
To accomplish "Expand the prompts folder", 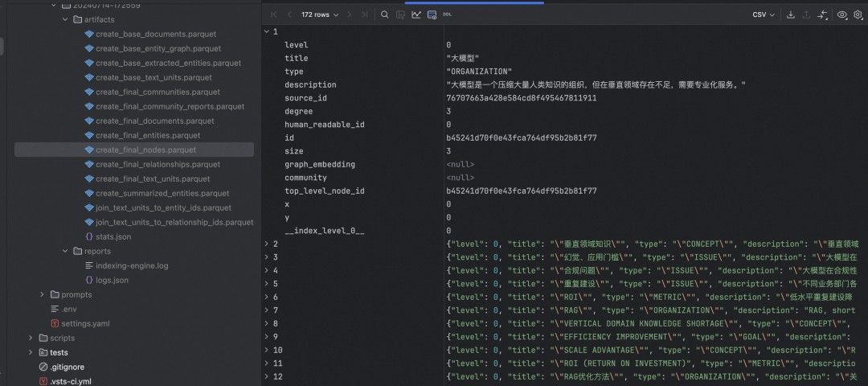I will [x=42, y=294].
